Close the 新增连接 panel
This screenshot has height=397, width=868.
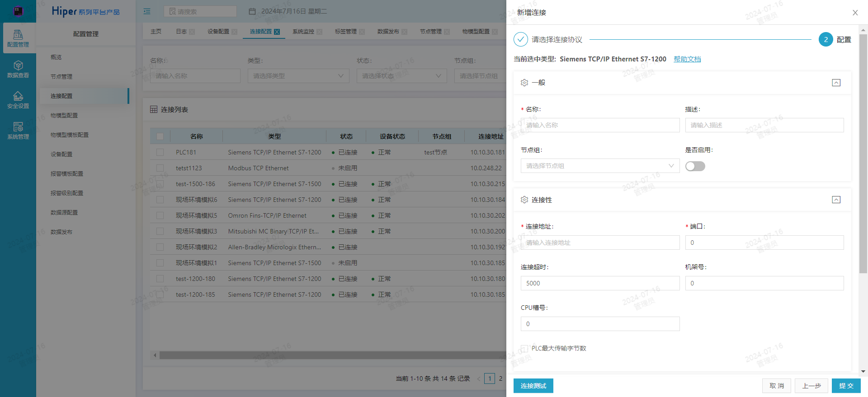click(x=855, y=13)
